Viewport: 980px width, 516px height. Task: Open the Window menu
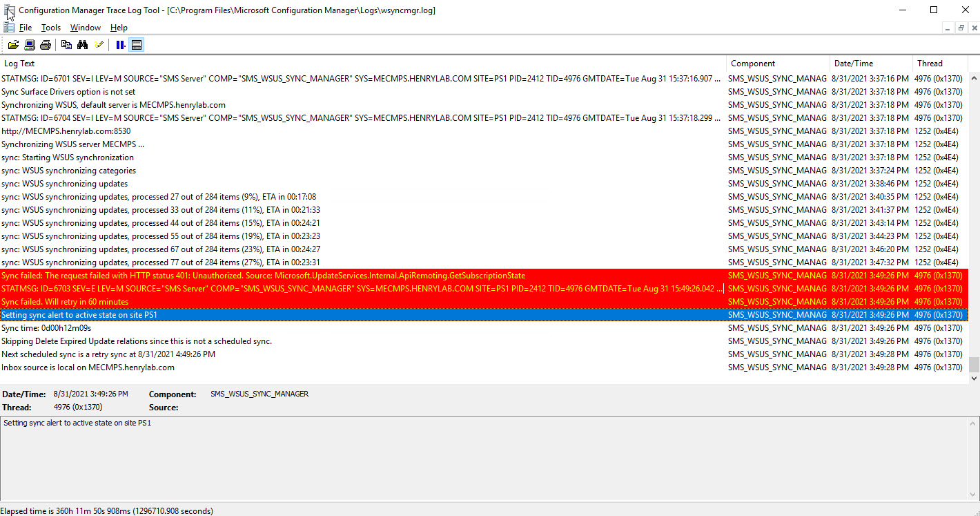(x=86, y=28)
